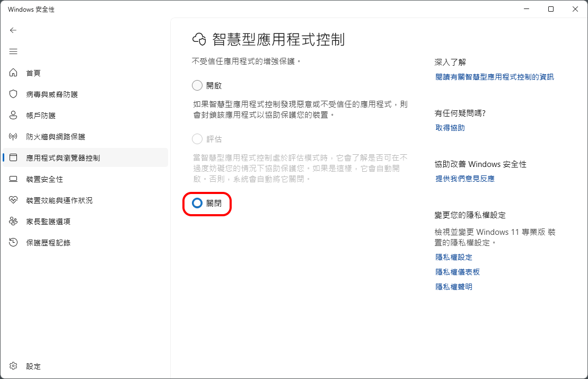Click the 防火牆與網路保護 antenna icon

point(13,136)
